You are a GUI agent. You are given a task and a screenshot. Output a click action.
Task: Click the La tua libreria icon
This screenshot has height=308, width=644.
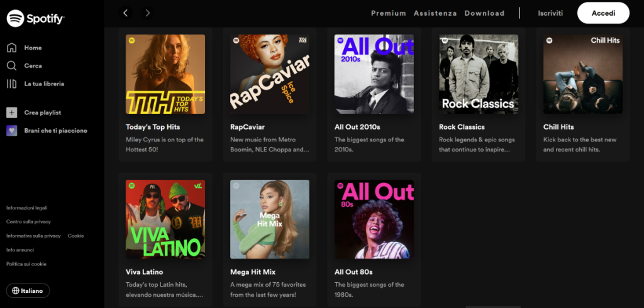[x=11, y=84]
